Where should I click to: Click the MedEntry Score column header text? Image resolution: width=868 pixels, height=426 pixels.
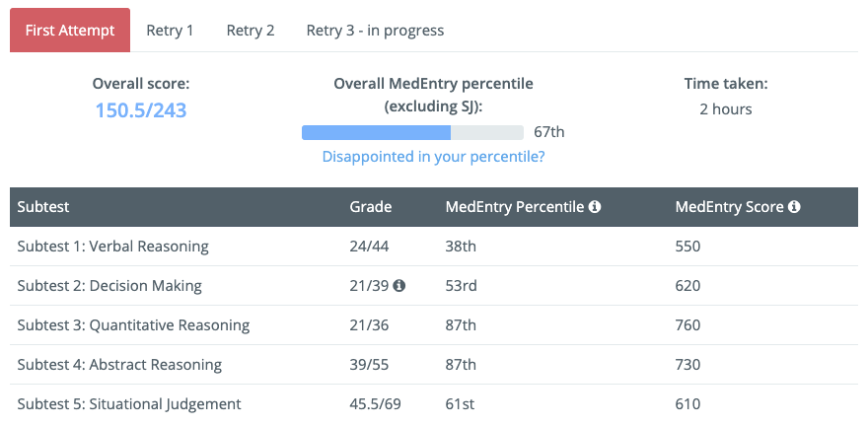coord(730,207)
